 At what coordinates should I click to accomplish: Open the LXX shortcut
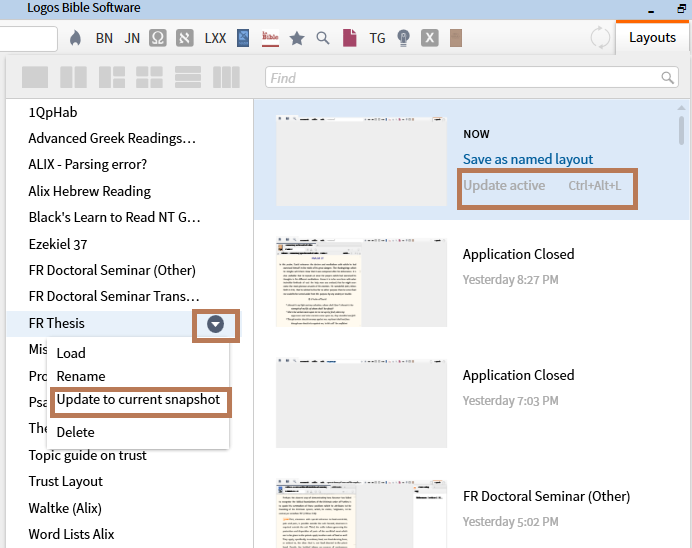click(x=215, y=38)
